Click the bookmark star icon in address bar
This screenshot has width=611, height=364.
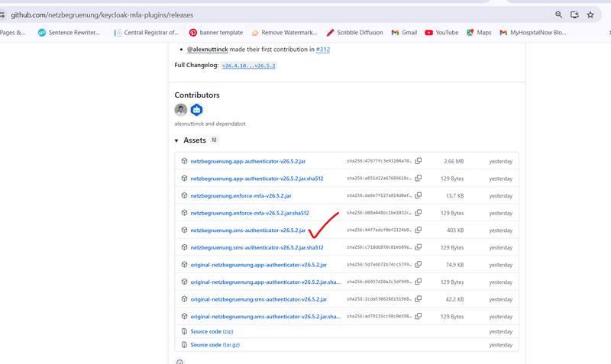[x=590, y=14]
